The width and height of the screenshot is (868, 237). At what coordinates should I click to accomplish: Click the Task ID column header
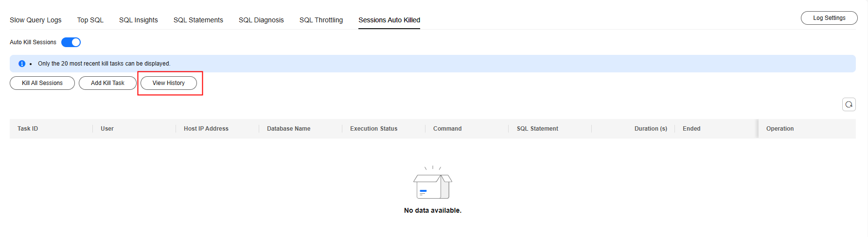click(28, 129)
